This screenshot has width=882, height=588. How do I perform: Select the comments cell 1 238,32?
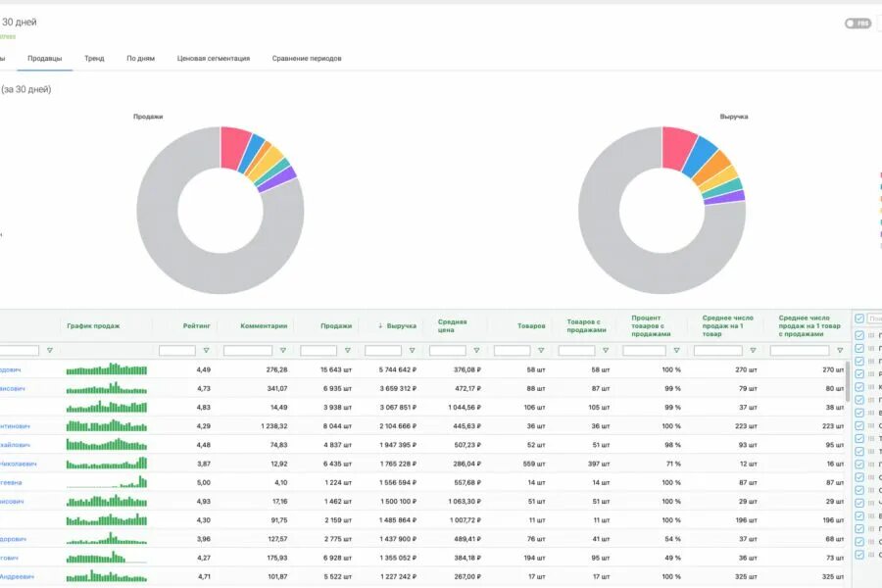click(x=274, y=426)
